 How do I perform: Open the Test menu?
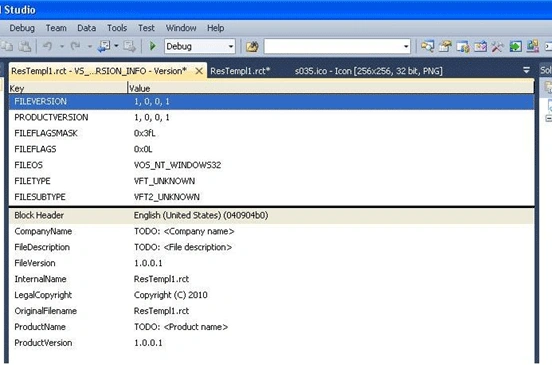click(x=146, y=28)
